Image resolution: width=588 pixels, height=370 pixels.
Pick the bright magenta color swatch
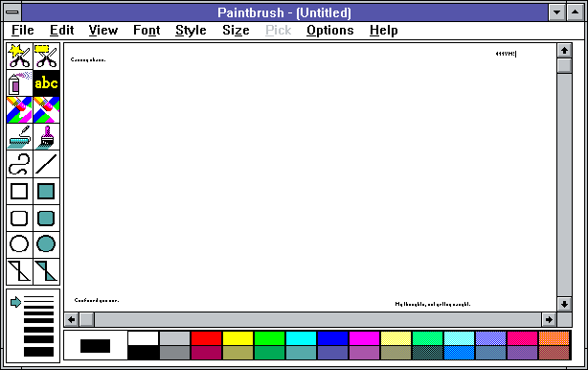[x=364, y=338]
